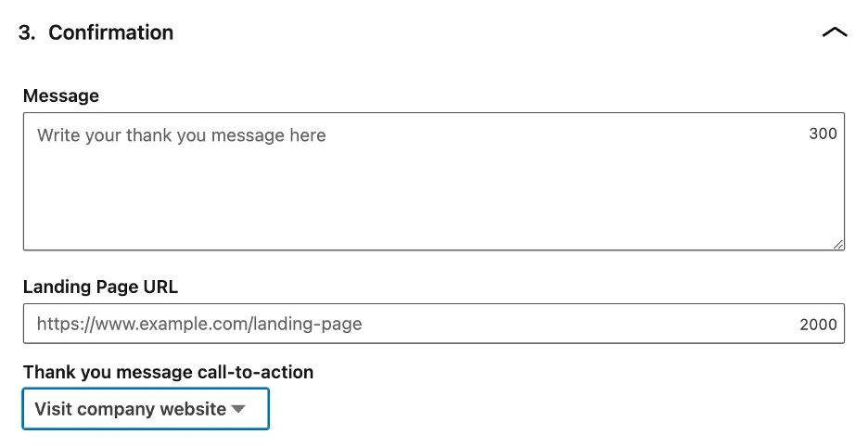Open the "Visit company website" dropdown
The height and width of the screenshot is (447, 868).
[x=146, y=409]
